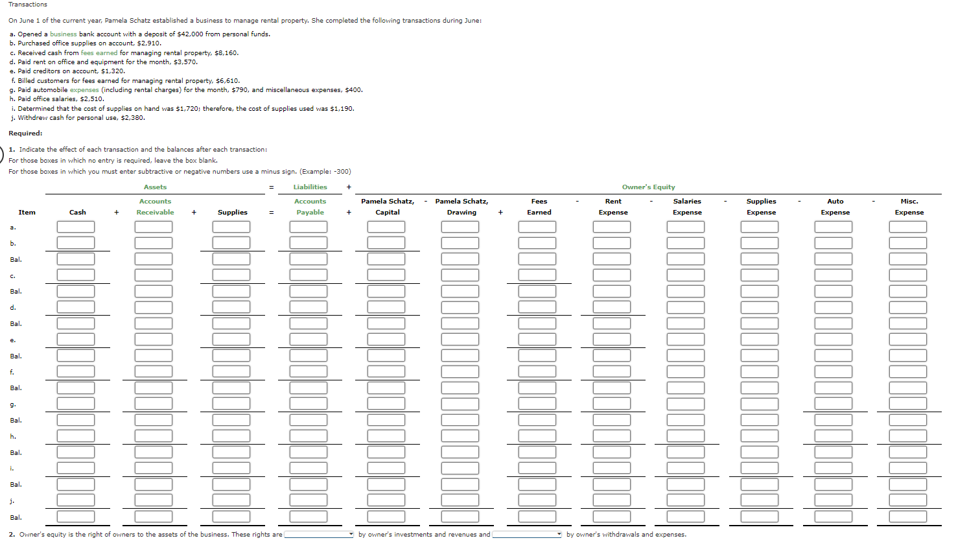
Task: Select the Salaries Expense field in row h
Action: 686,436
